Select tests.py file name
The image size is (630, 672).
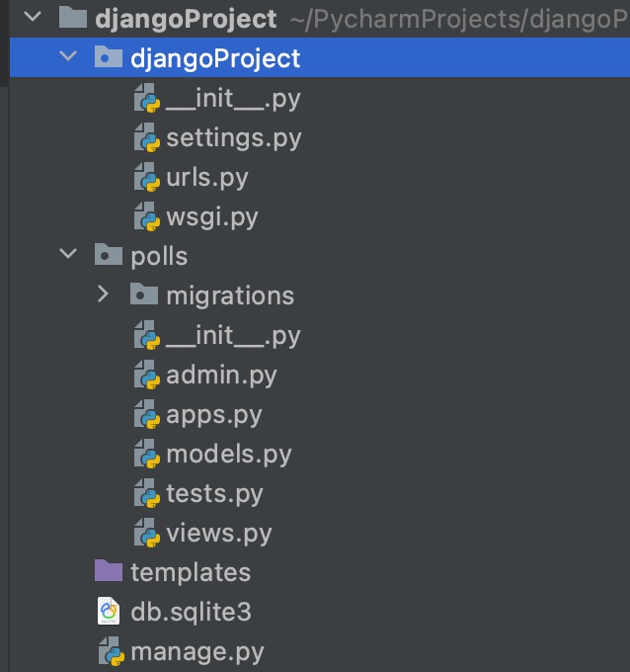(214, 494)
